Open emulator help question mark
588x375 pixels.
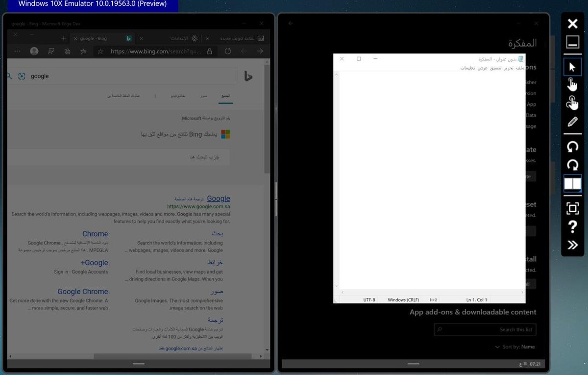tap(572, 226)
